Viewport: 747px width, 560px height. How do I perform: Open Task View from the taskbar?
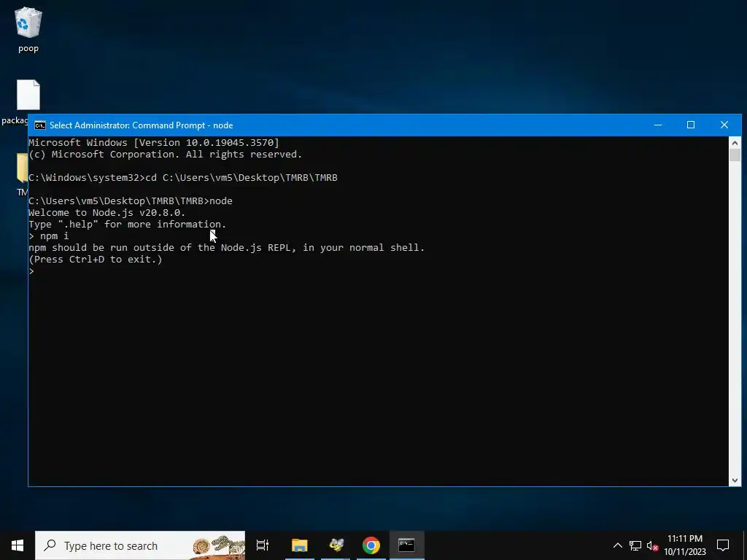click(x=263, y=545)
